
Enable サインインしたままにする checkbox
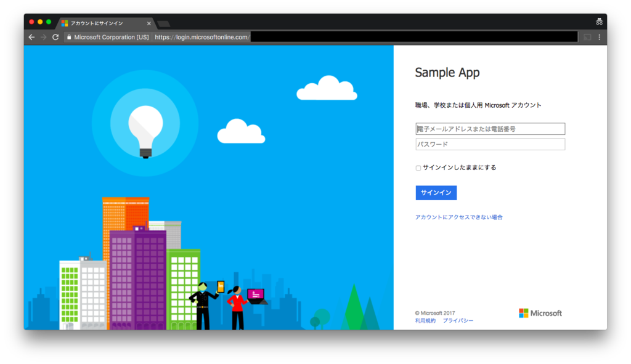tap(418, 168)
